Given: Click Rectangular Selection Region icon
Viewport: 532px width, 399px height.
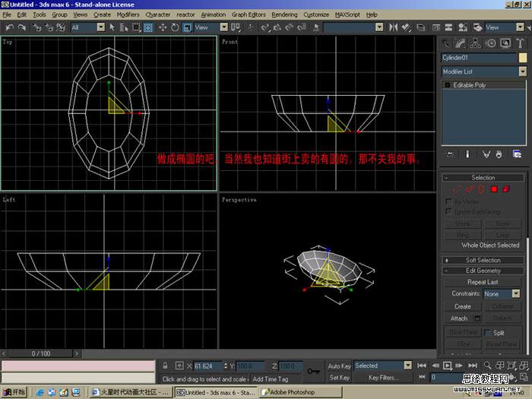Looking at the screenshot, I should click(136, 27).
